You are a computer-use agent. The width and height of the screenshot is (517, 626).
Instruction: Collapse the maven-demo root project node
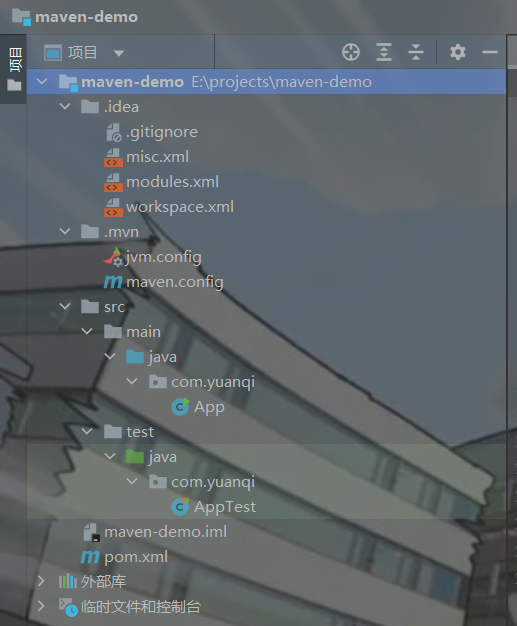point(42,81)
